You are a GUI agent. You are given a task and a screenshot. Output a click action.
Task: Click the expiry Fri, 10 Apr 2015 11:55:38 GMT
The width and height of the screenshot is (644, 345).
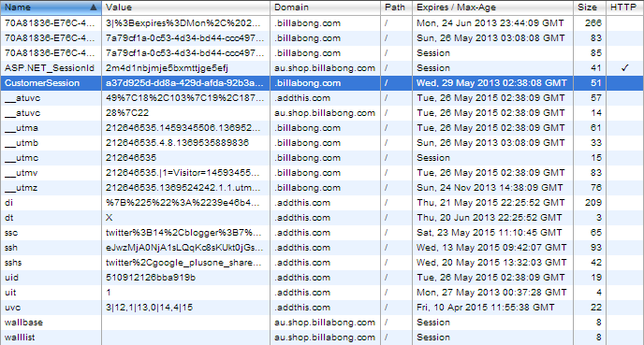click(486, 308)
